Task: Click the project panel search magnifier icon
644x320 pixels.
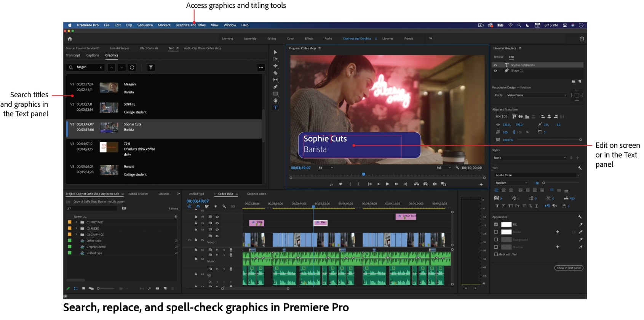Action: (69, 208)
